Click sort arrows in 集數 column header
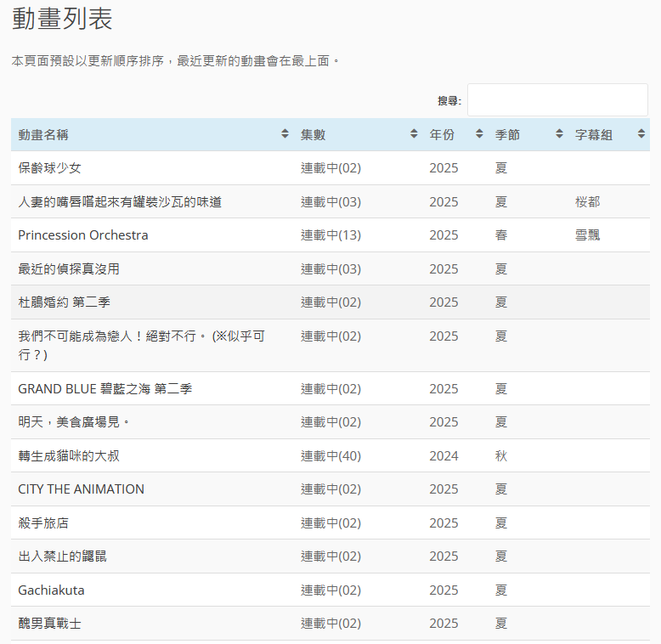 pyautogui.click(x=414, y=134)
